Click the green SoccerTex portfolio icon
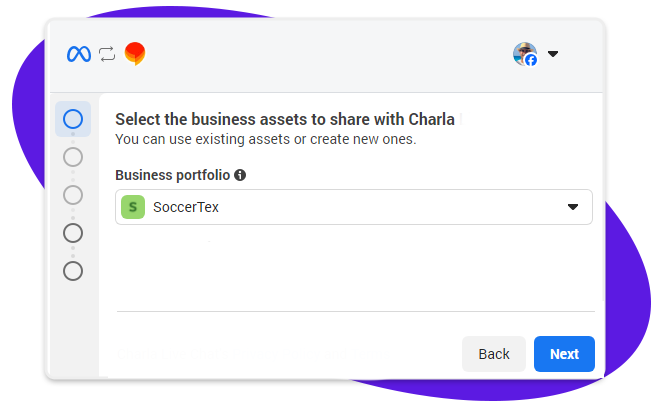654x413 pixels. 133,207
